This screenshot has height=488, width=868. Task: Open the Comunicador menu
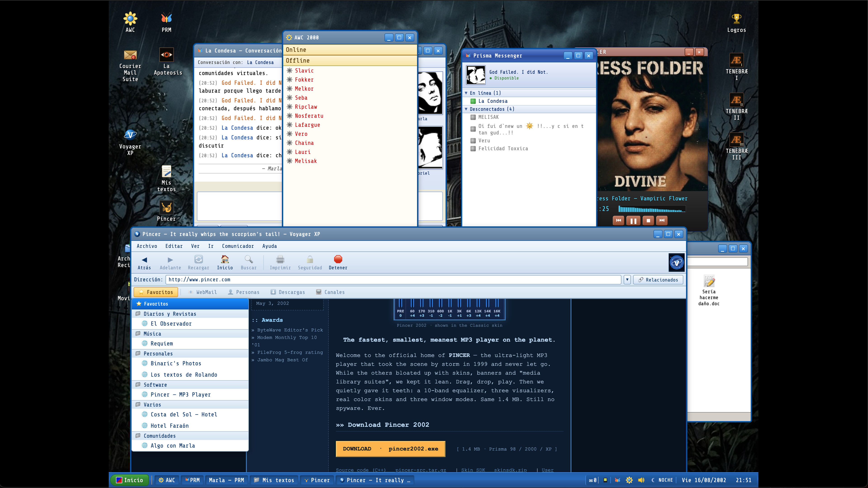238,246
